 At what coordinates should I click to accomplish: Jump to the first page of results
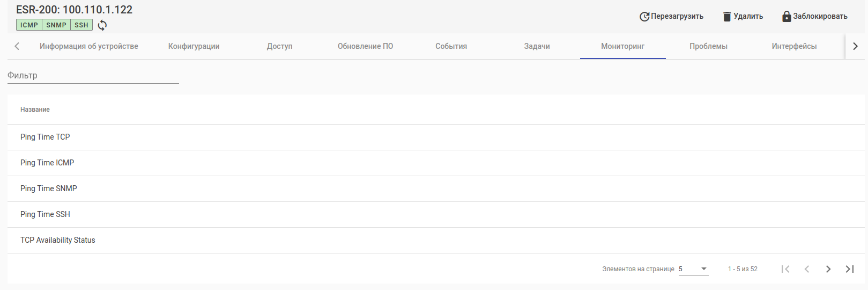coord(785,269)
